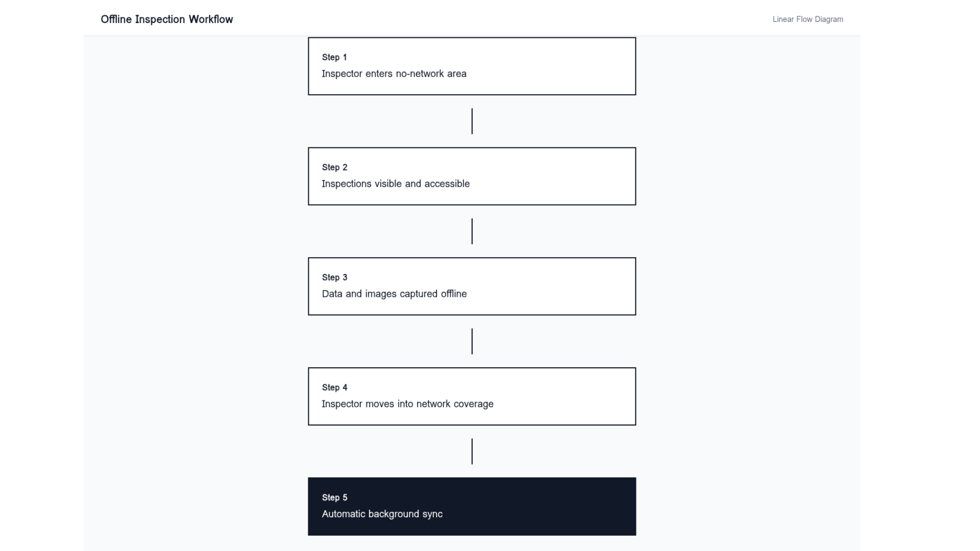The height and width of the screenshot is (551, 980).
Task: Click the Offline Inspection Workflow title
Action: click(x=166, y=19)
